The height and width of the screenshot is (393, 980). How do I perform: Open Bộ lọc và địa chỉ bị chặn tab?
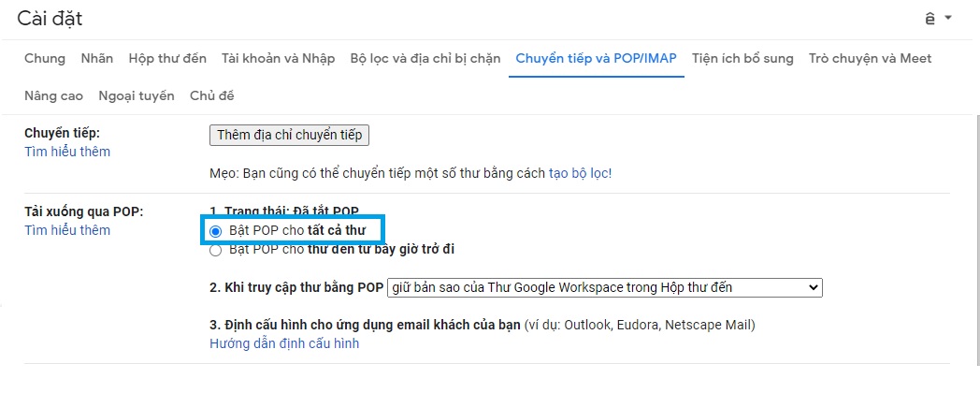(x=425, y=59)
